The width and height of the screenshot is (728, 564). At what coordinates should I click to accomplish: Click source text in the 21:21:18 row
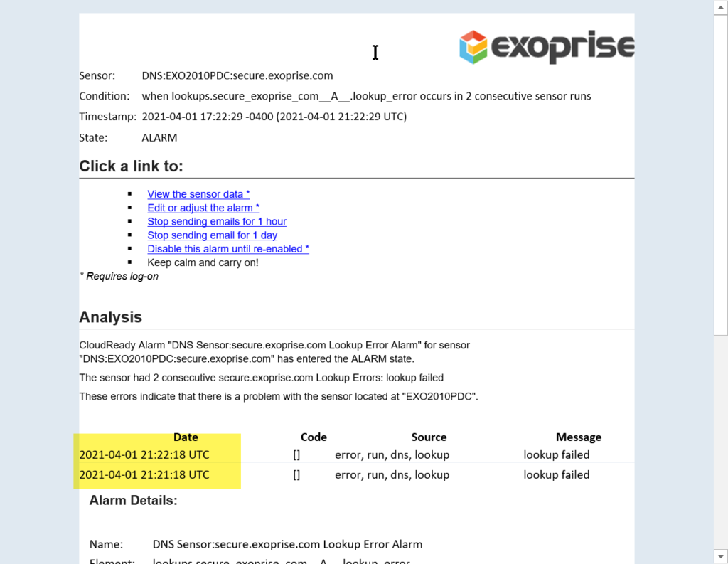click(392, 475)
